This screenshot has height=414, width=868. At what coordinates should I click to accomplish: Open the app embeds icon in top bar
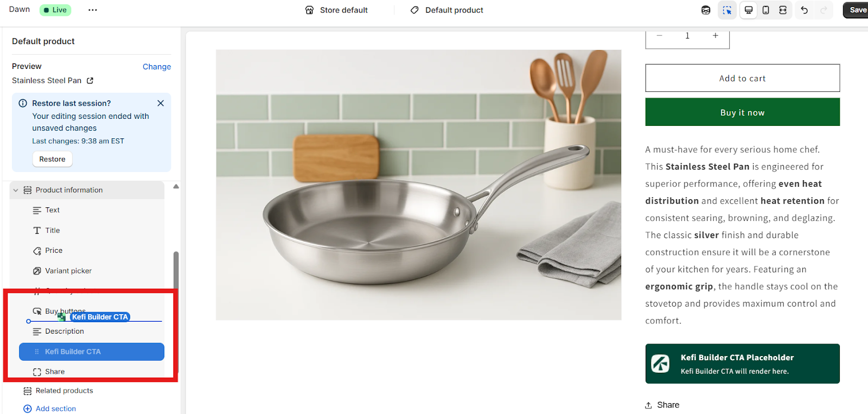click(706, 10)
